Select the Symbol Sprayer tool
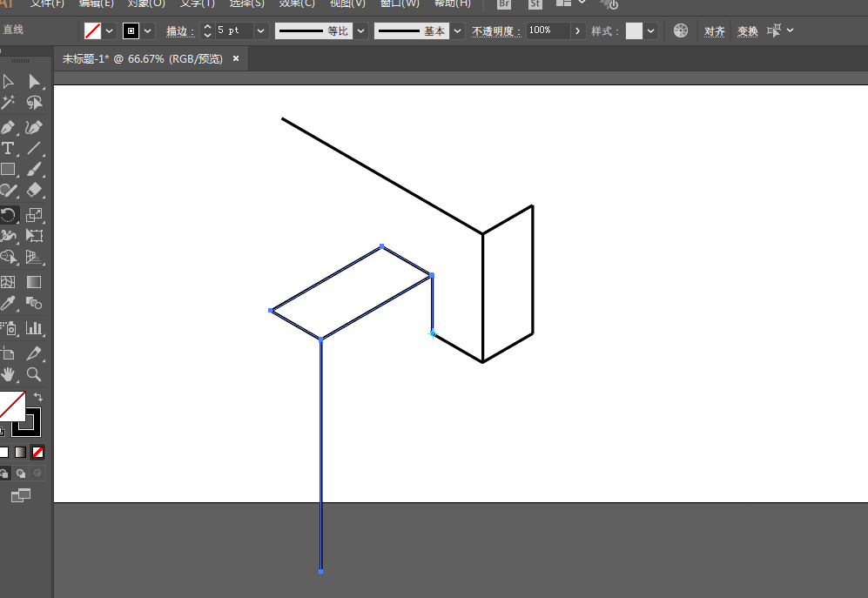 [x=9, y=328]
